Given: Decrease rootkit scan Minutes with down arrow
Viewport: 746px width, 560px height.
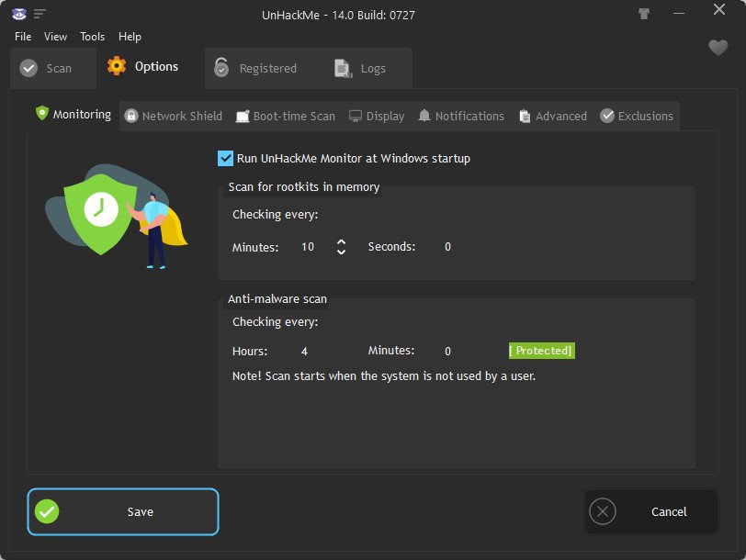Looking at the screenshot, I should pyautogui.click(x=341, y=252).
